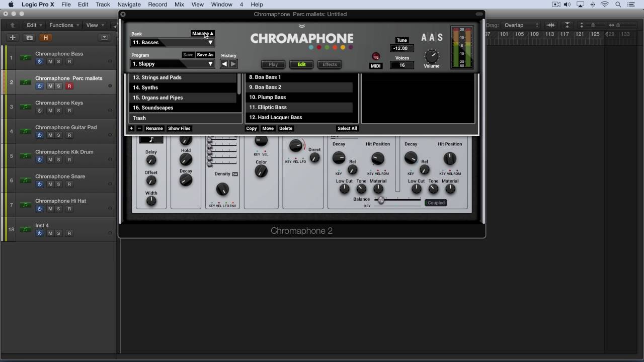Collapse the Chromaphone header chevron

pyautogui.click(x=301, y=26)
